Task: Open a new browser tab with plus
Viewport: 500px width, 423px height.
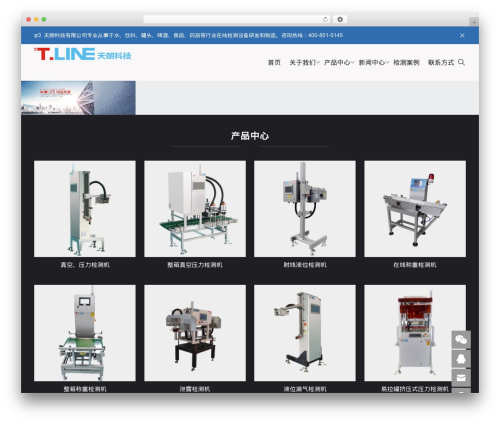Action: click(474, 22)
